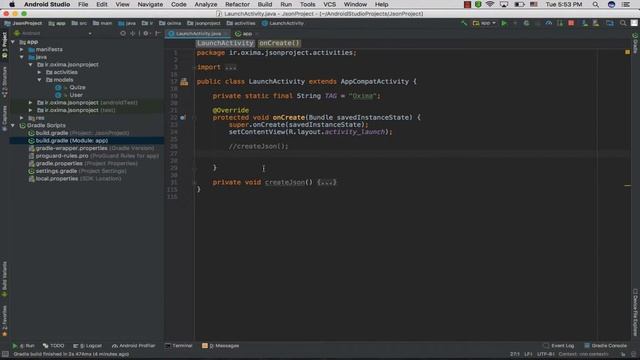The width and height of the screenshot is (640, 360).
Task: Click the Make Project hammer icon
Action: coord(464,23)
